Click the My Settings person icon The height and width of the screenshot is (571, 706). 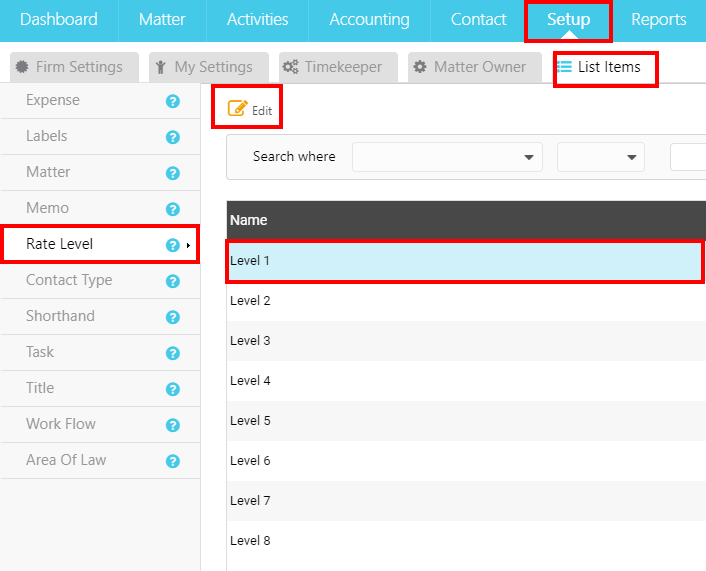pyautogui.click(x=161, y=67)
